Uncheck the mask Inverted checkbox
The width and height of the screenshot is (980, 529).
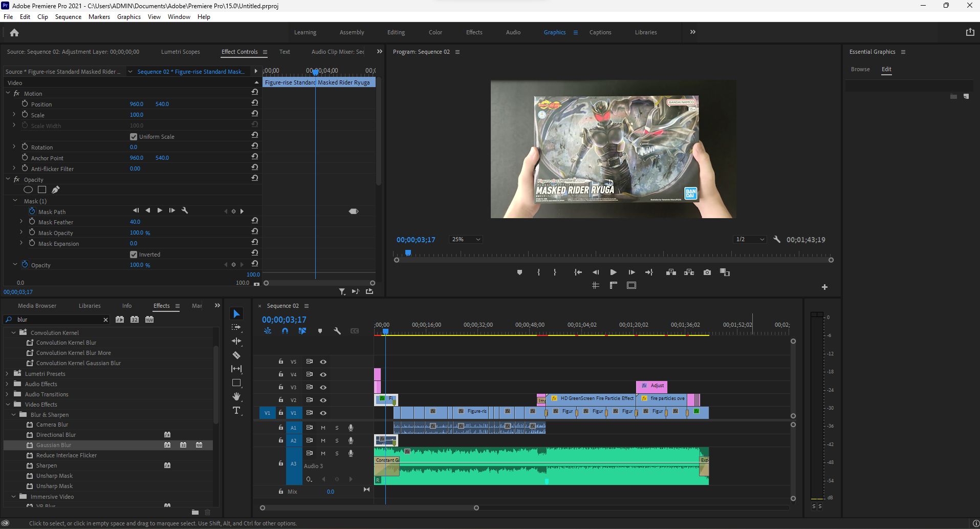pos(134,255)
